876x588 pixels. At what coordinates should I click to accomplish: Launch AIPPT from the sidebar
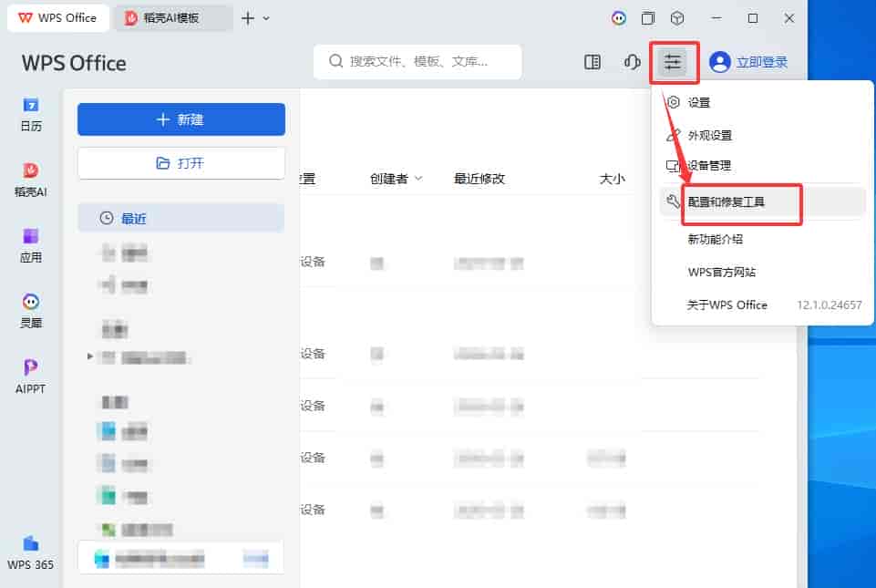click(x=31, y=377)
